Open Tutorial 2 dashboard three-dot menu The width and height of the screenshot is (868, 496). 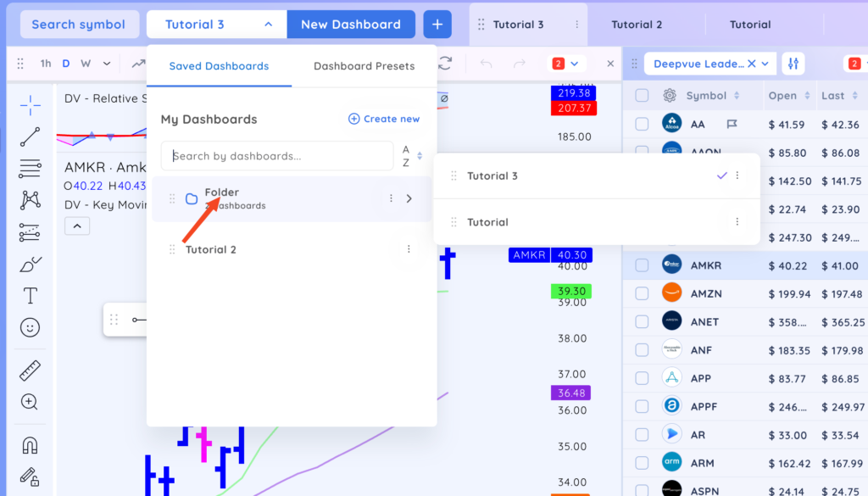(x=409, y=249)
